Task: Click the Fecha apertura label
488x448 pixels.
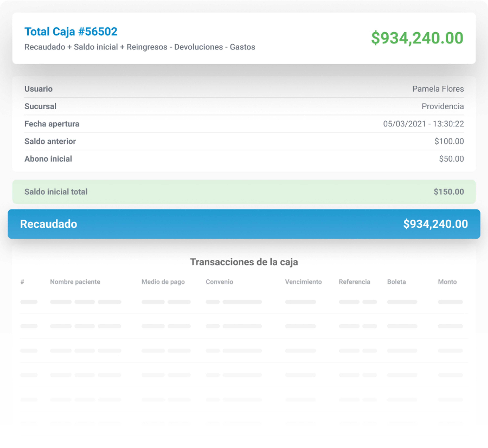Action: pyautogui.click(x=52, y=124)
